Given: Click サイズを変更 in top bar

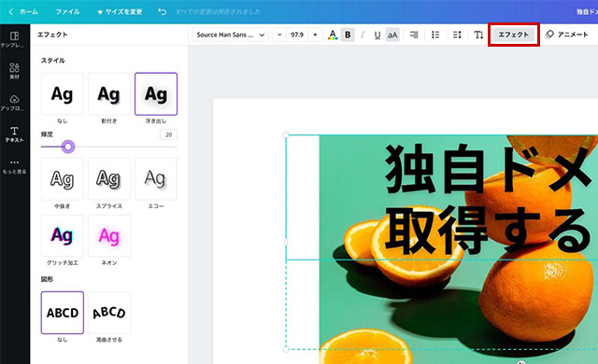Looking at the screenshot, I should point(120,12).
